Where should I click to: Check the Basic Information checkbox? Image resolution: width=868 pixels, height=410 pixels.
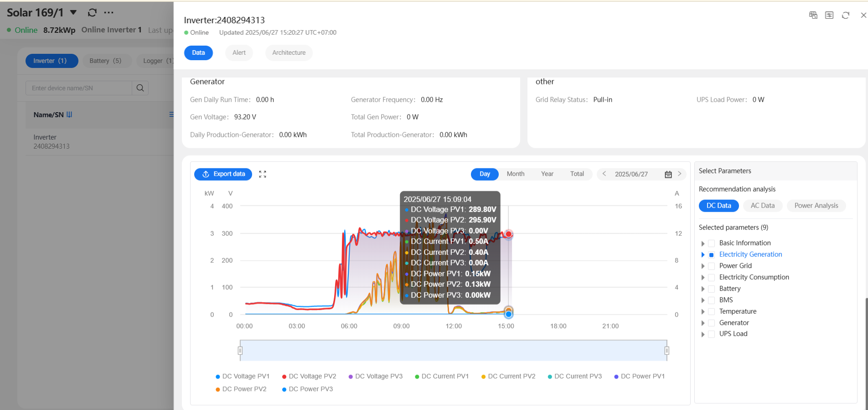pyautogui.click(x=711, y=244)
